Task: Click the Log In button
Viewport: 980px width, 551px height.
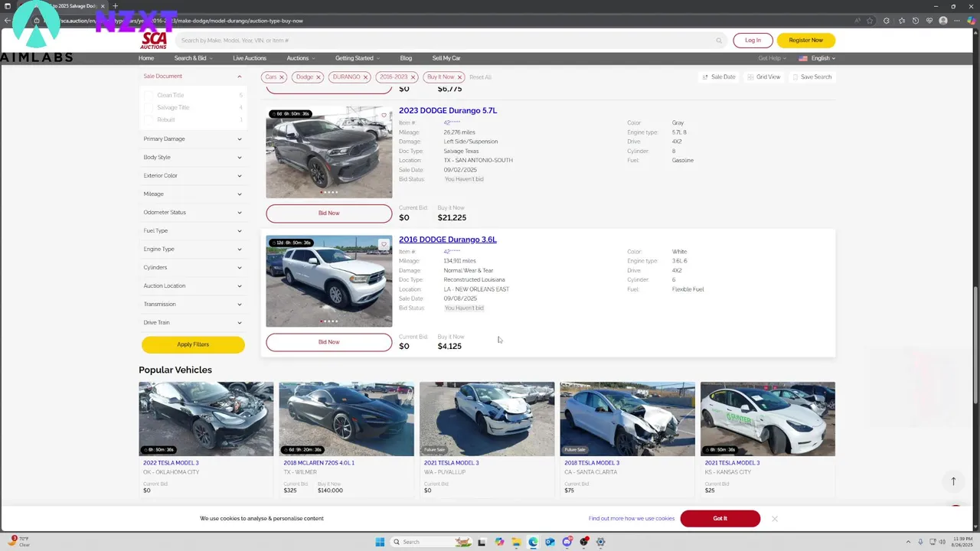Action: coord(753,41)
